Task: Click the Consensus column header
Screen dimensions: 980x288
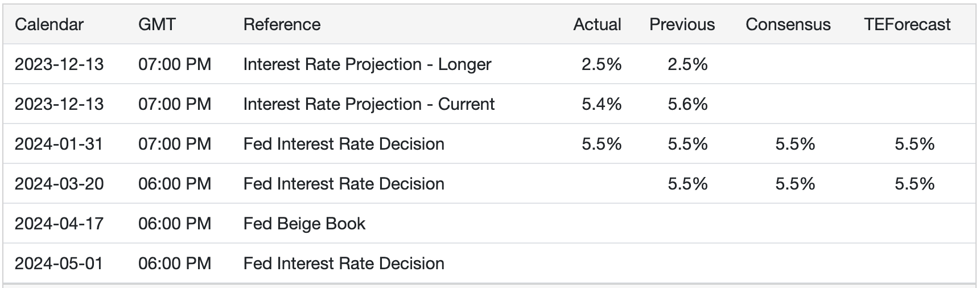Action: [788, 24]
